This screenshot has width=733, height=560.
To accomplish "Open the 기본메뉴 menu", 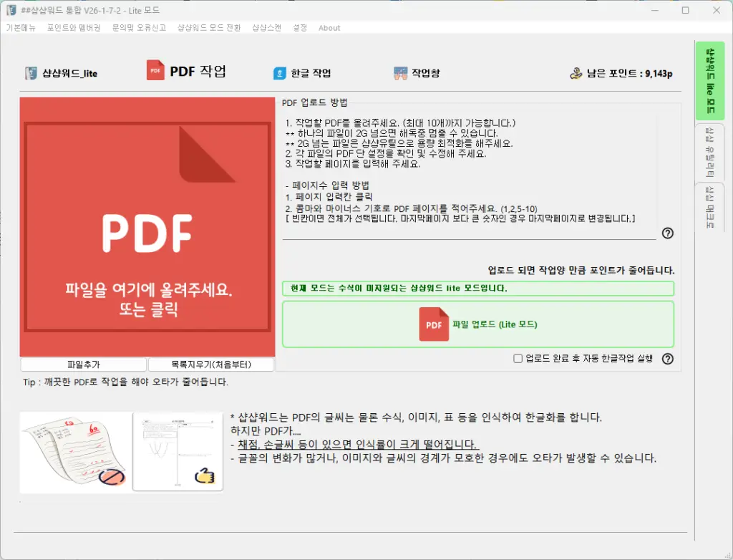I will point(21,28).
